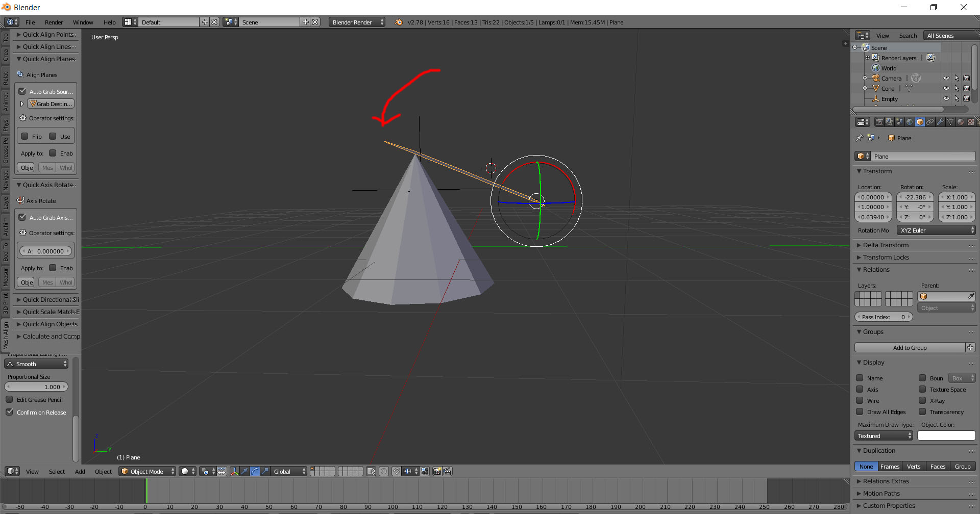The width and height of the screenshot is (980, 514).
Task: Toggle Empty selectability arrow in outliner
Action: [x=957, y=98]
